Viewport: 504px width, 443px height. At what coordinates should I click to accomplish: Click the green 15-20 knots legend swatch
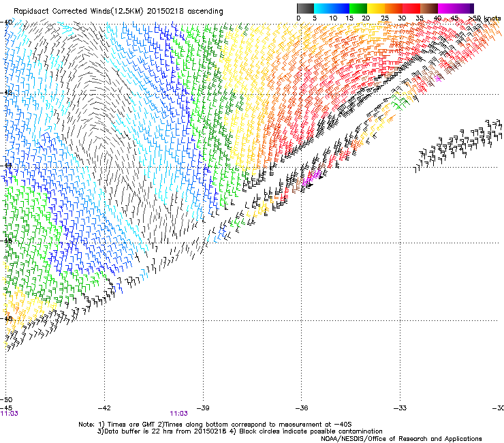click(x=358, y=8)
